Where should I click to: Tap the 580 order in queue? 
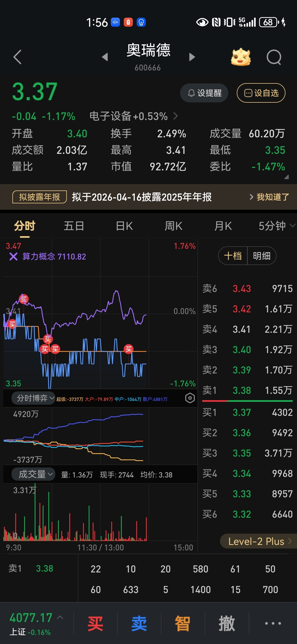point(200,569)
